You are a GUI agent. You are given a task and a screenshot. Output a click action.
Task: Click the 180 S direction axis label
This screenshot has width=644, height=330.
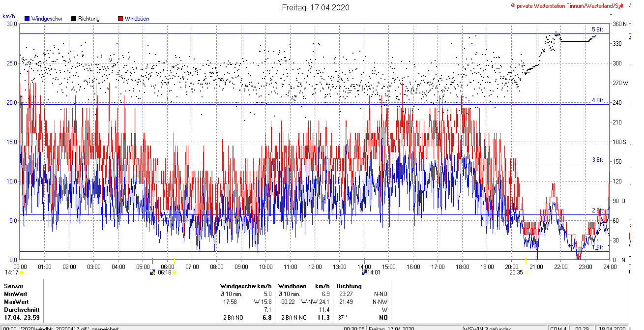(619, 142)
